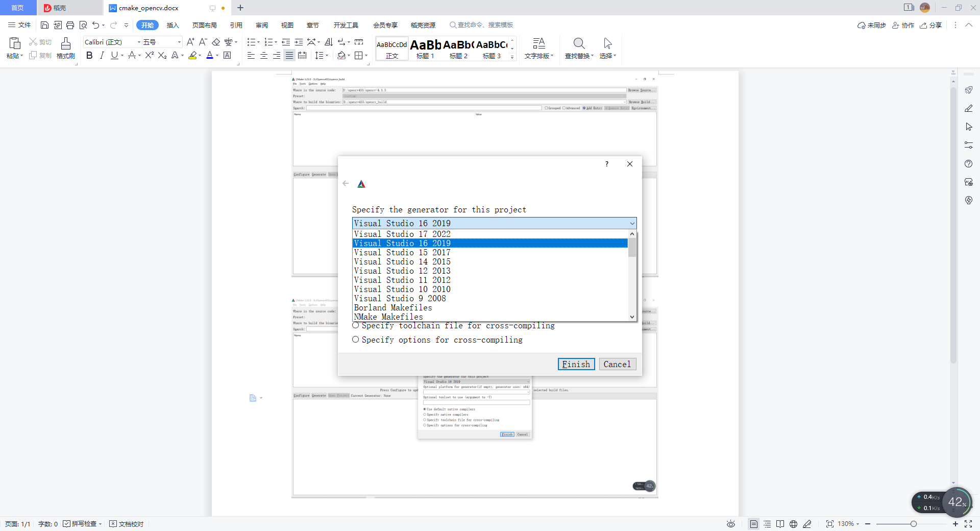Click the Clear Formatting eraser icon
Image resolution: width=980 pixels, height=531 pixels.
click(216, 42)
